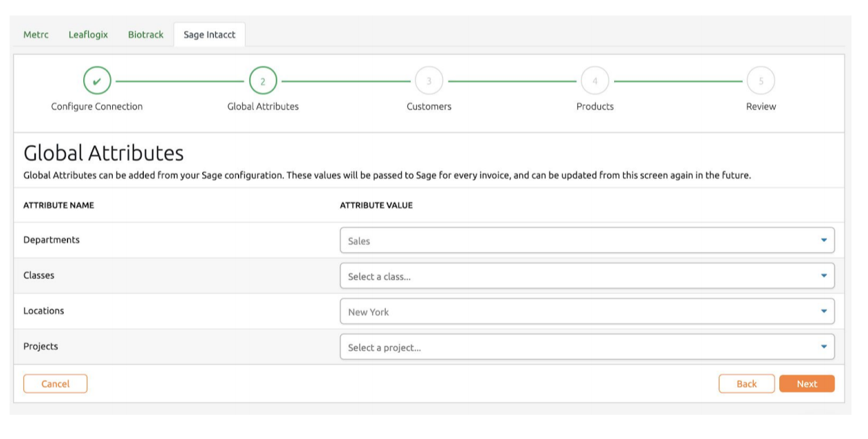The width and height of the screenshot is (868, 439).
Task: Click the green checkmark step circle
Action: click(97, 81)
